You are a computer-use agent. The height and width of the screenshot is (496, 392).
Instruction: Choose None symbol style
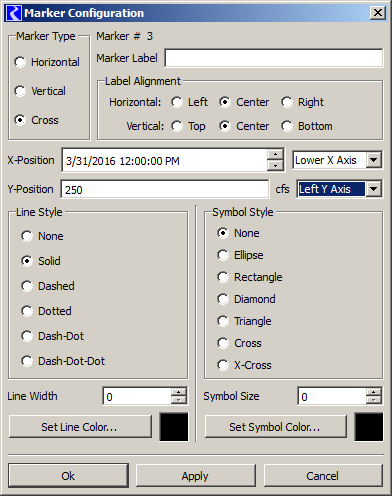[x=223, y=233]
